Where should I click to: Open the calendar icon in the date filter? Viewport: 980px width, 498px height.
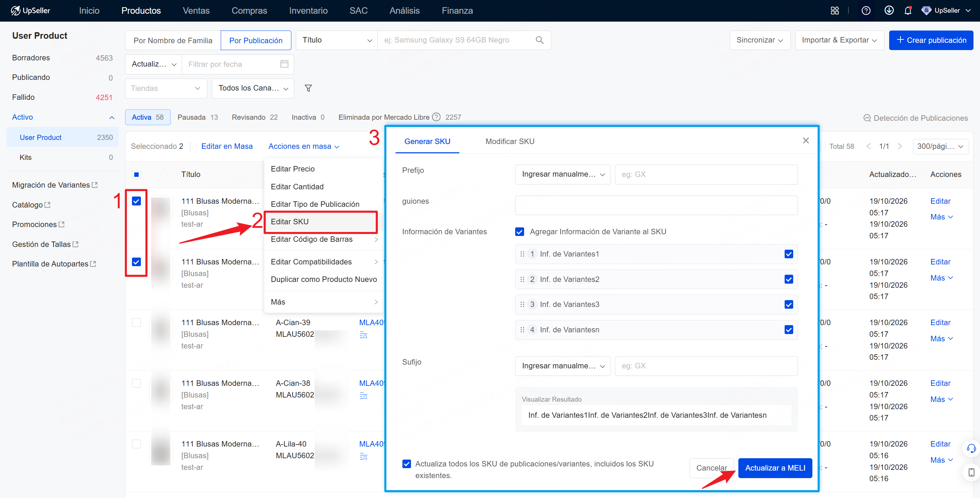tap(284, 64)
